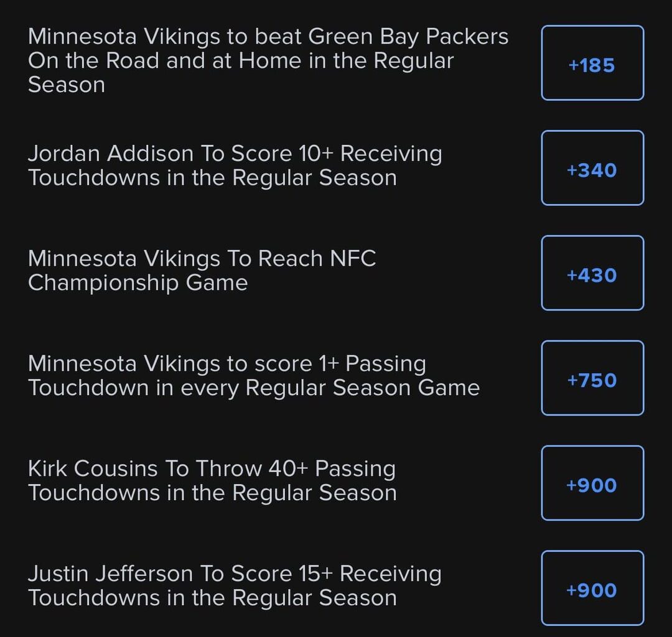The height and width of the screenshot is (637, 672).
Task: Pick the +430 odds for NFC Championship Game bet
Action: coord(591,272)
